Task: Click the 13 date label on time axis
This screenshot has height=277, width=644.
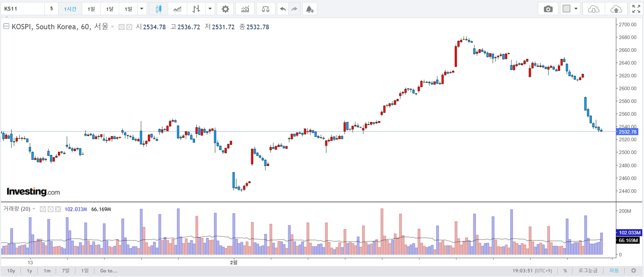Action: [30, 263]
